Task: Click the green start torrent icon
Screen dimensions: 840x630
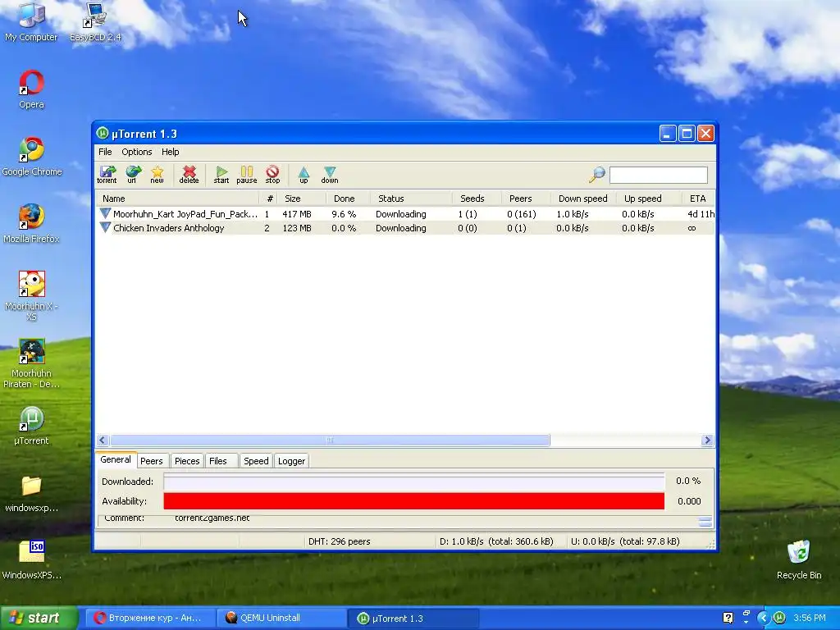Action: [221, 175]
